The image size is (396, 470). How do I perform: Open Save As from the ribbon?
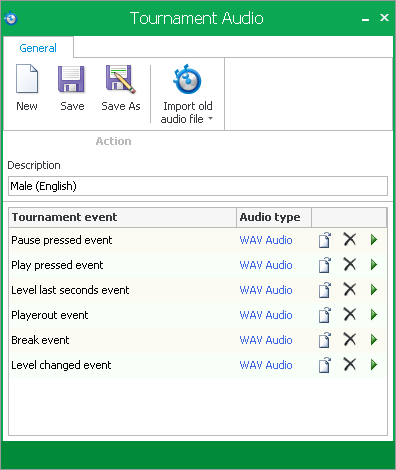coord(121,88)
